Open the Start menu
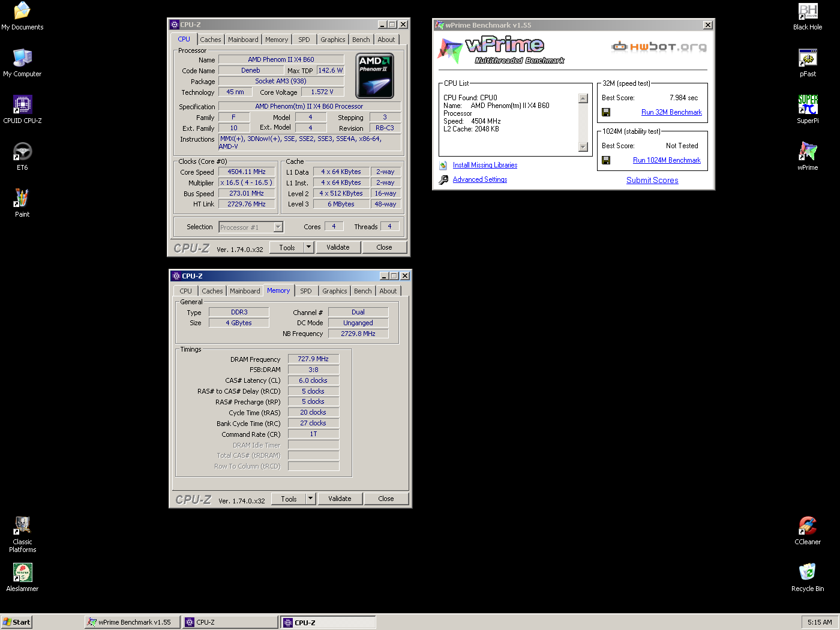840x630 pixels. [16, 622]
